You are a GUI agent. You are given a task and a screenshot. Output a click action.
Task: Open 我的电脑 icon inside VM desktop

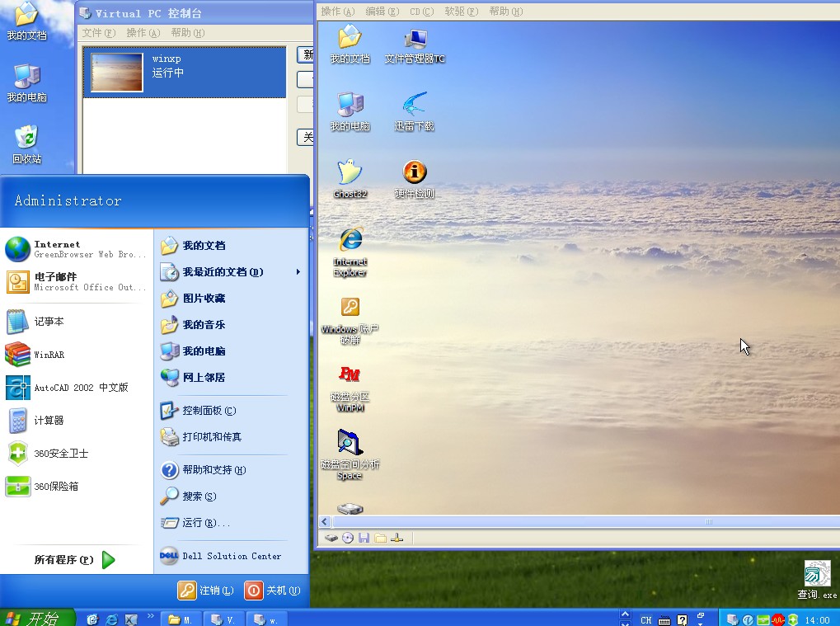pyautogui.click(x=350, y=111)
